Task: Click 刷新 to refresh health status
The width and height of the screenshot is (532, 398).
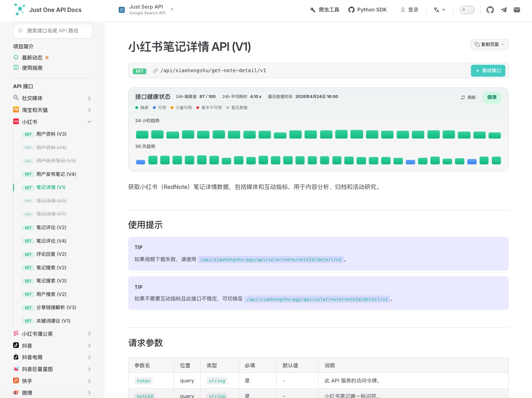Action: point(468,98)
